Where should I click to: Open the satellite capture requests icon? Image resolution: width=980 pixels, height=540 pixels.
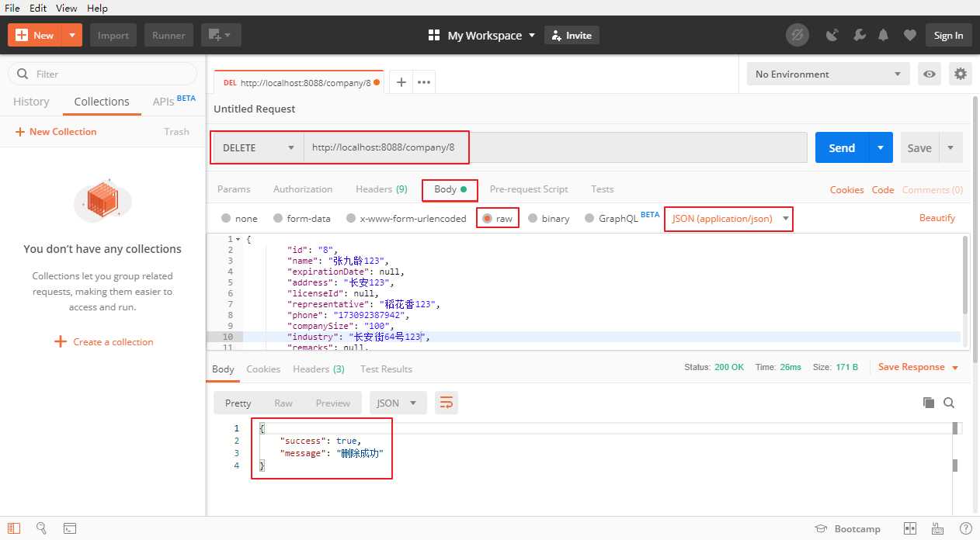coord(832,35)
